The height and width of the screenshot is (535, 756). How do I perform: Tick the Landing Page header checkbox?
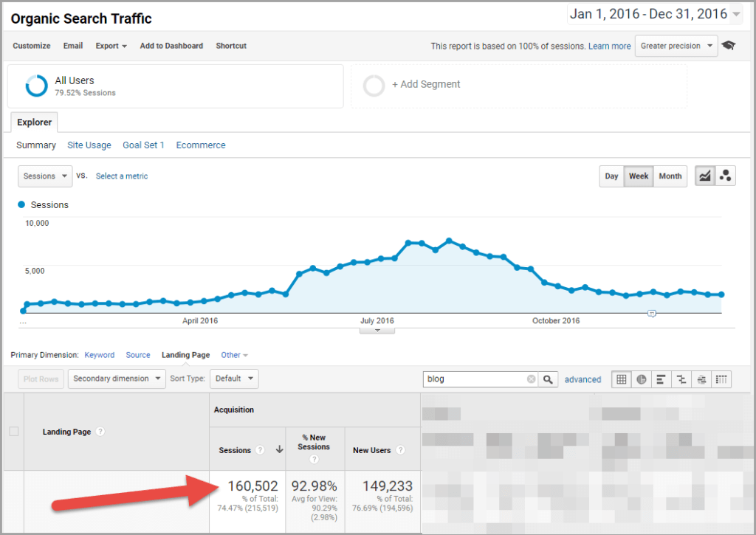(13, 432)
